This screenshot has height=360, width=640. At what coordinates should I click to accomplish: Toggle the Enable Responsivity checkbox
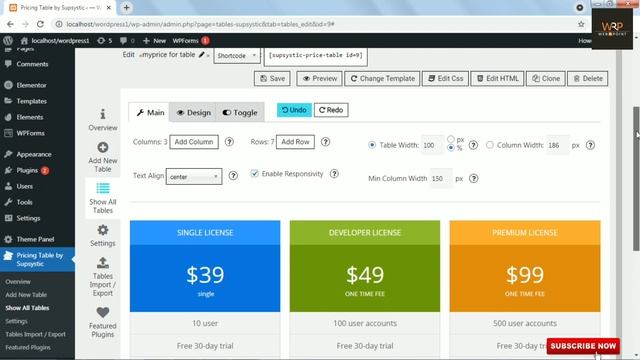pos(255,173)
